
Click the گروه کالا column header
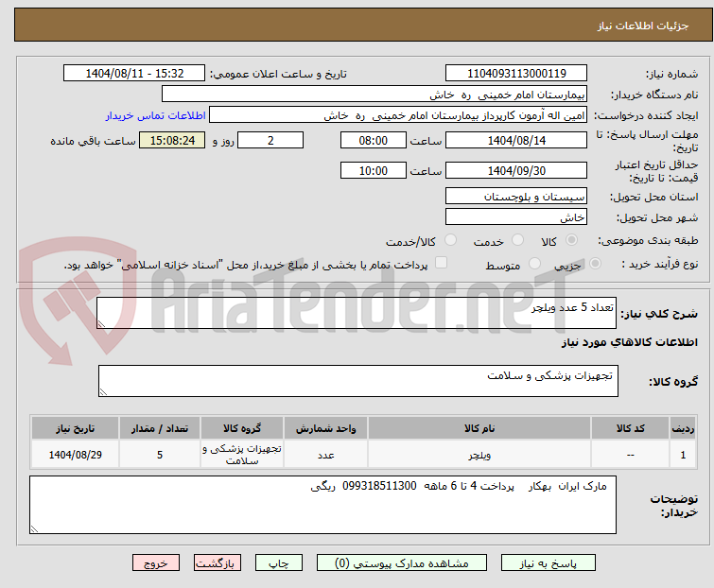(x=242, y=428)
